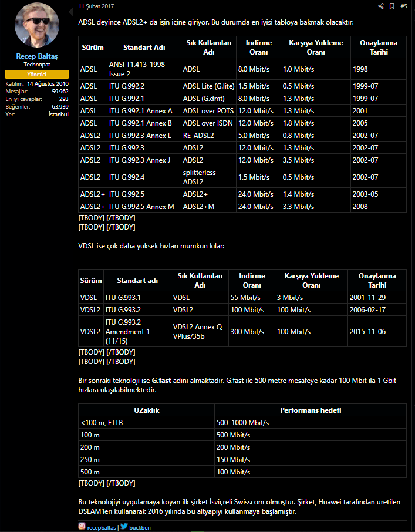Select the 300 Mbit/s download cell
415x532 pixels.
coord(252,332)
